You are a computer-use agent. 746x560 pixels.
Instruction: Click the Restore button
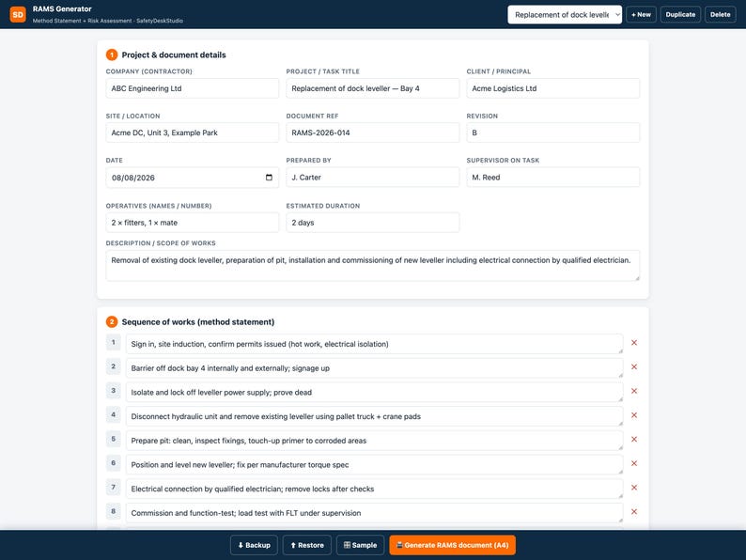[307, 545]
